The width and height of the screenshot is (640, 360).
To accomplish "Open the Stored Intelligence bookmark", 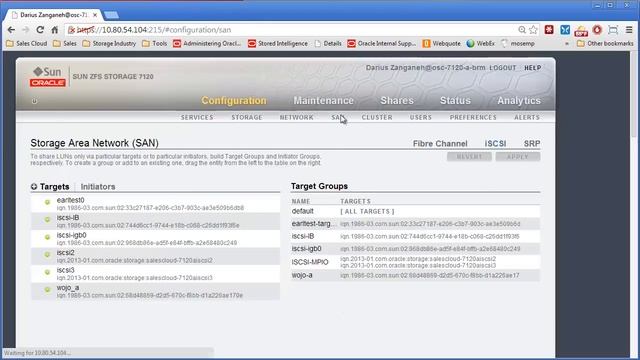I will click(278, 43).
